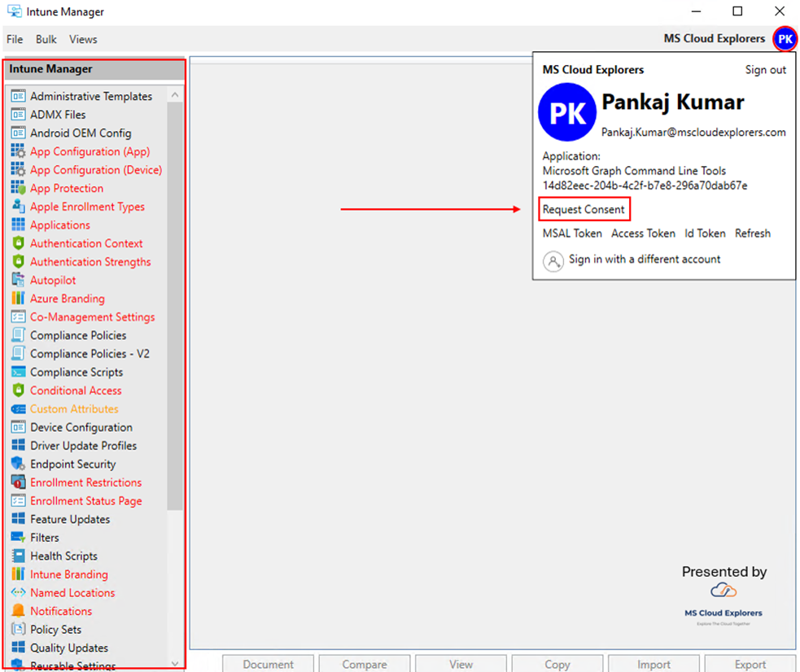Click the Authentication Strengths shield icon
Image resolution: width=800 pixels, height=672 pixels.
(x=18, y=261)
